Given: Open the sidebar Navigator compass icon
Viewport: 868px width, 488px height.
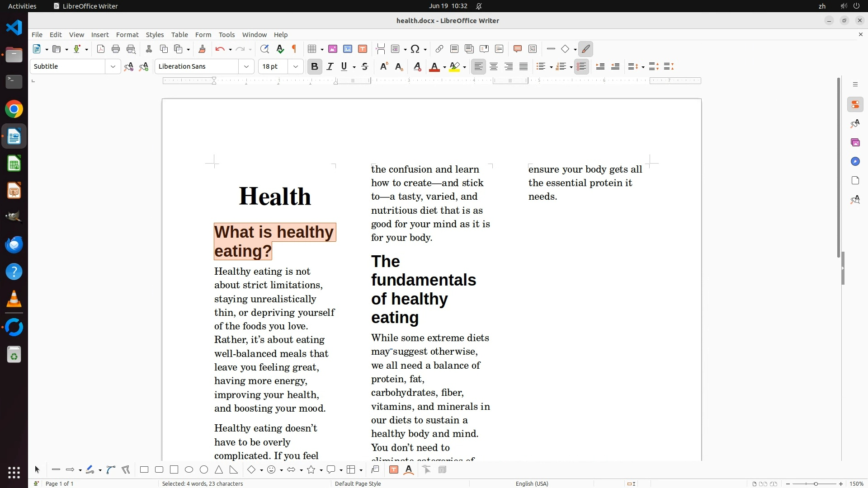Looking at the screenshot, I should (x=855, y=162).
